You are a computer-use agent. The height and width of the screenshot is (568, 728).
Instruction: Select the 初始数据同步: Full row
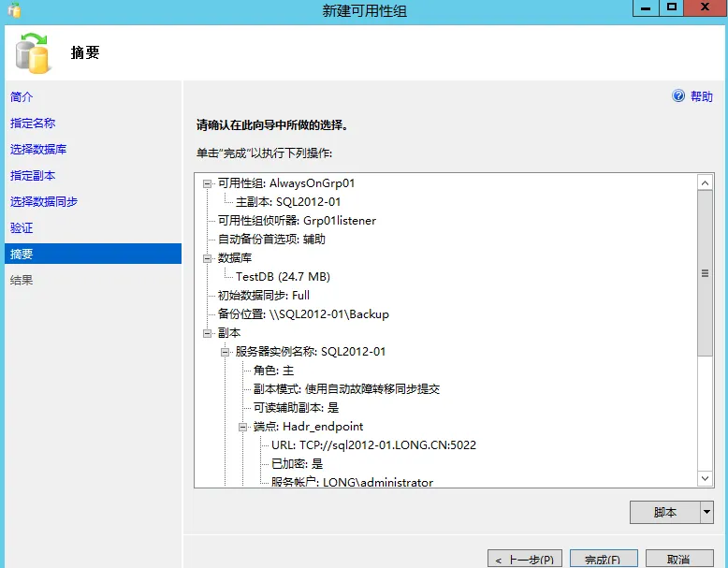[263, 296]
